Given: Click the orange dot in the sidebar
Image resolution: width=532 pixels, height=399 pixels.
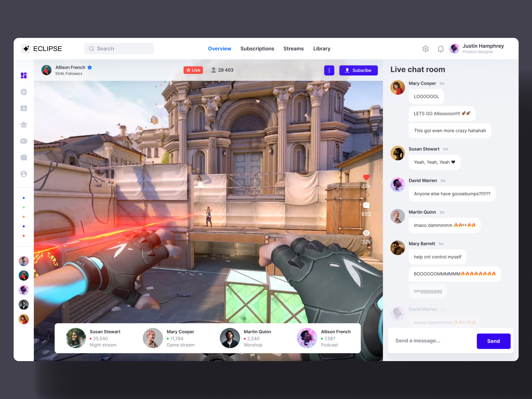Looking at the screenshot, I should (24, 217).
